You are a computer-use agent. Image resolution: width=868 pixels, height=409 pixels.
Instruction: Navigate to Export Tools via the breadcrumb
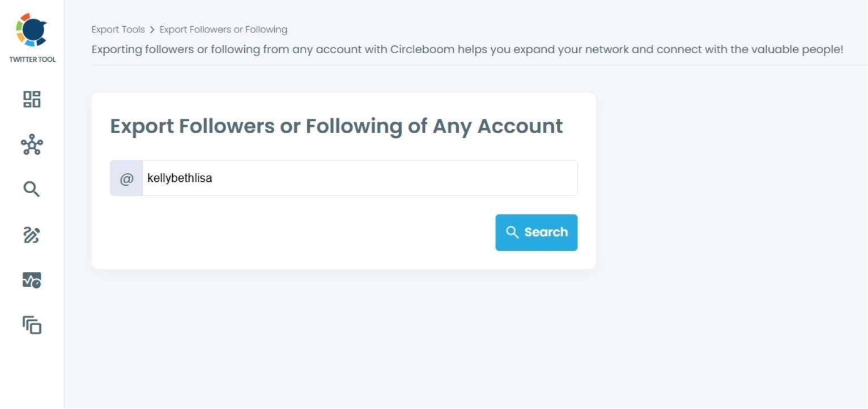[x=118, y=29]
